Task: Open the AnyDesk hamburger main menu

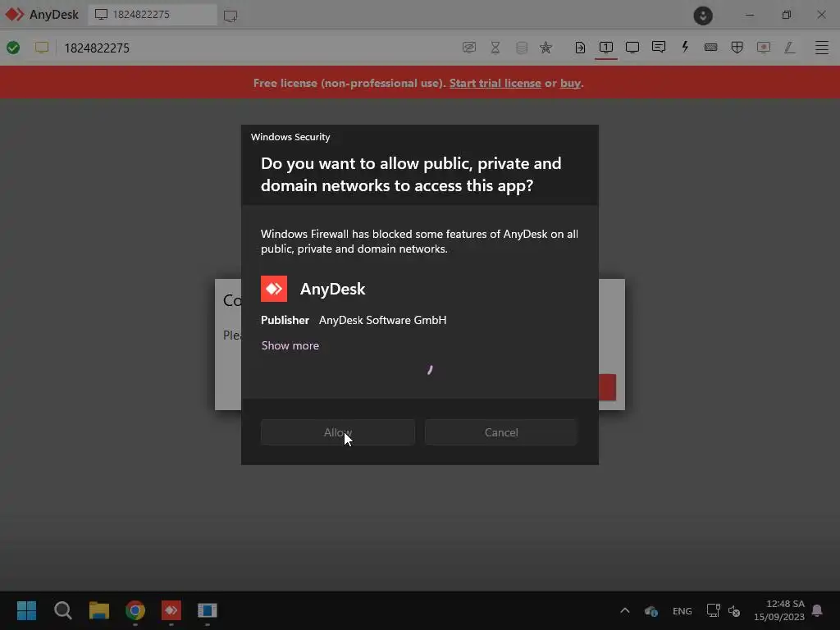Action: pos(822,48)
